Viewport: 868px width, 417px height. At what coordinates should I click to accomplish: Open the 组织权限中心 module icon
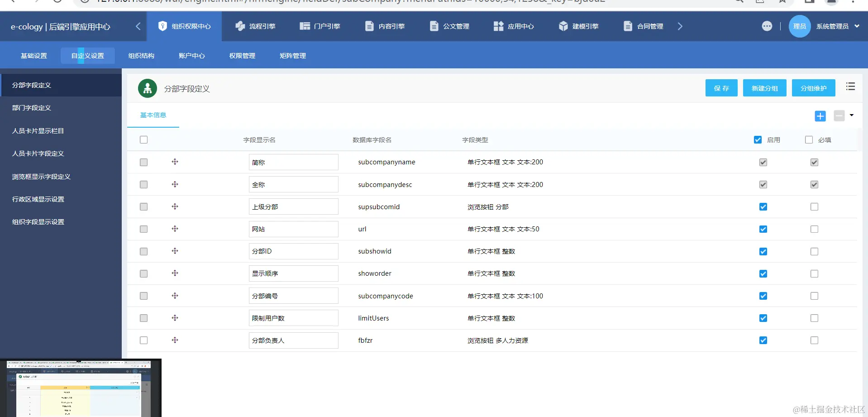tap(162, 26)
